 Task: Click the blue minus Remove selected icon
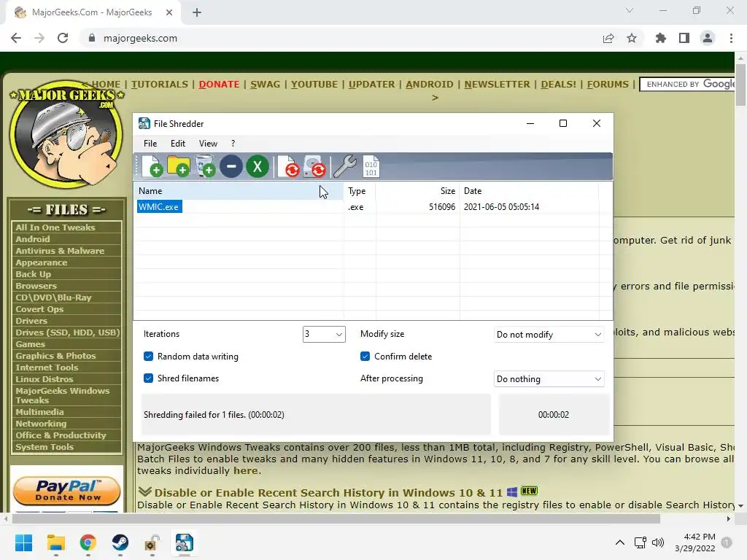231,167
